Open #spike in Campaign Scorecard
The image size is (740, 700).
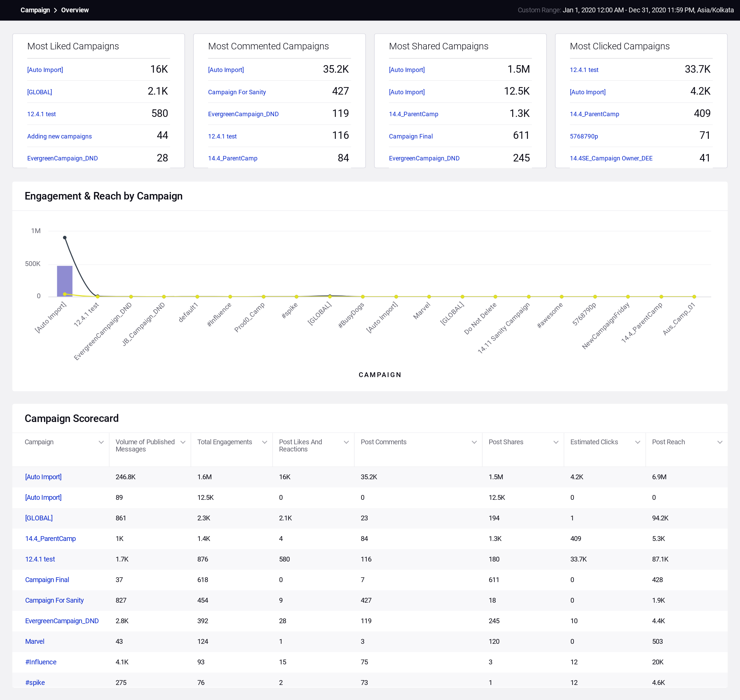pos(35,682)
